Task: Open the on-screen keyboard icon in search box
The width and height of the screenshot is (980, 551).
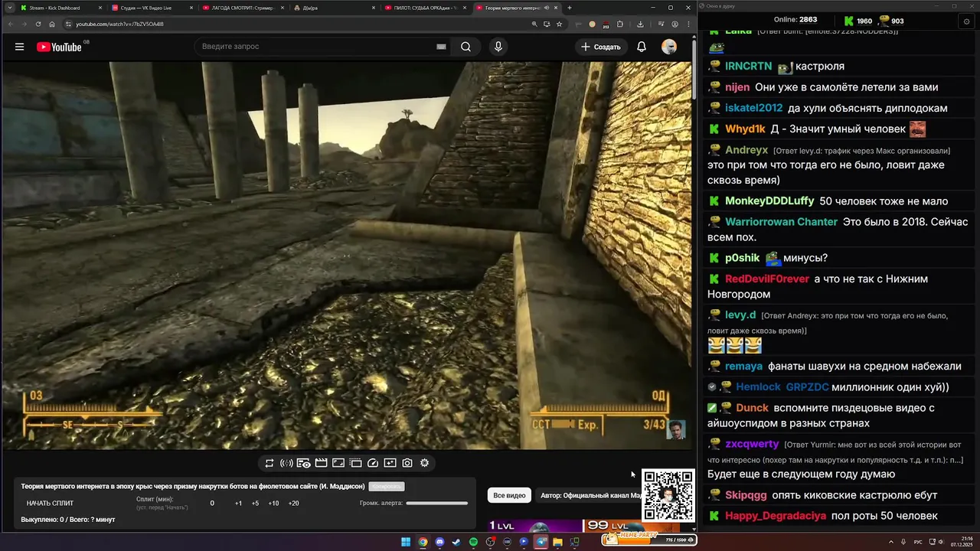Action: click(441, 47)
